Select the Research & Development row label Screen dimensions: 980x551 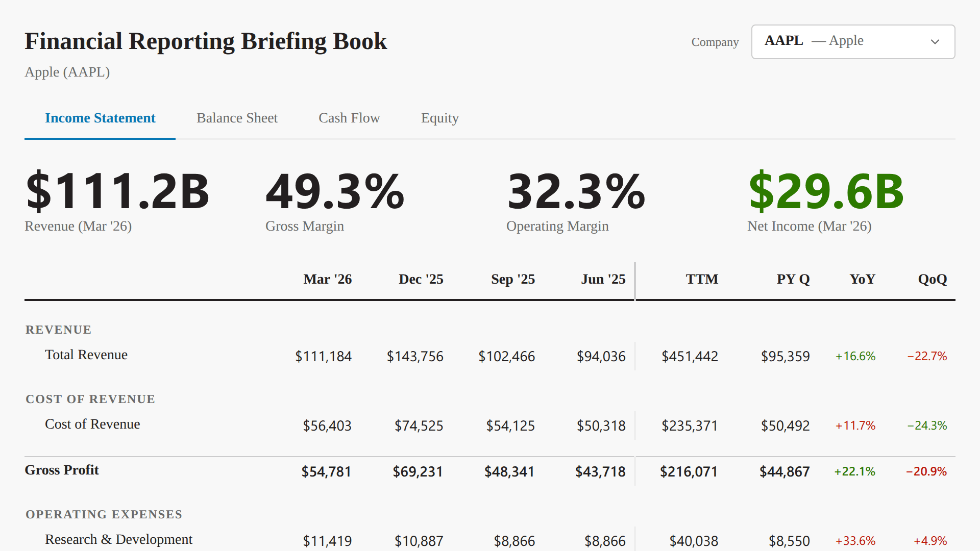point(118,539)
